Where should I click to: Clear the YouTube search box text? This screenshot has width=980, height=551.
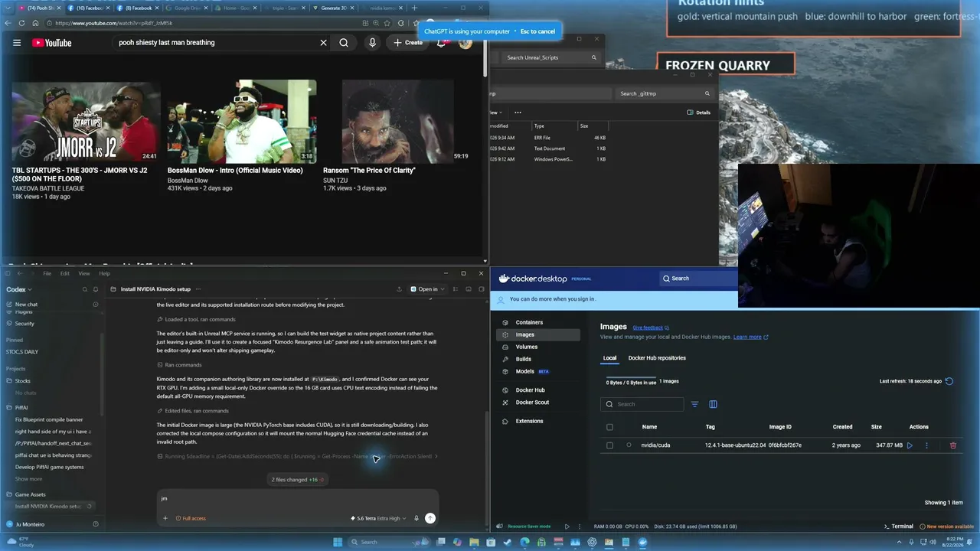(323, 43)
